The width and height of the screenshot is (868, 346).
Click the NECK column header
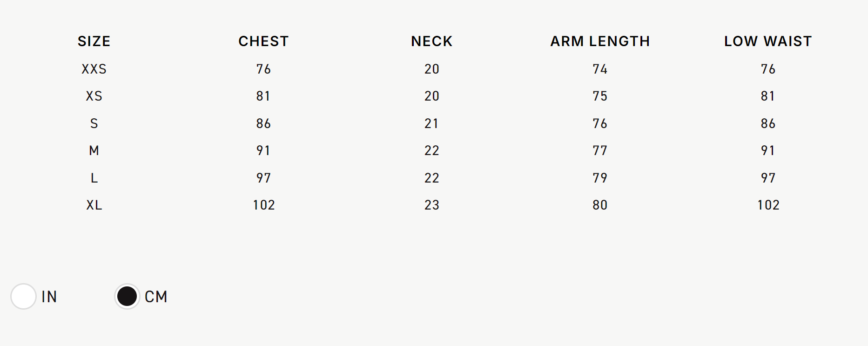point(432,41)
